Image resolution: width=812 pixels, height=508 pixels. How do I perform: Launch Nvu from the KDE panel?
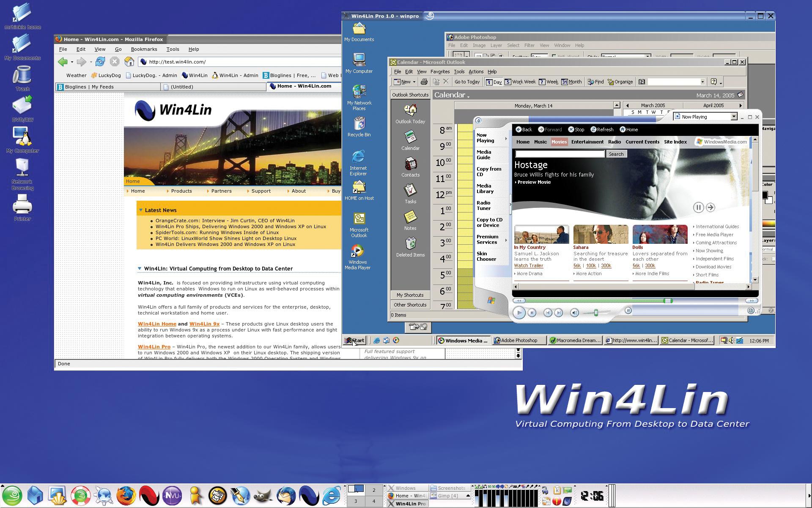(172, 496)
